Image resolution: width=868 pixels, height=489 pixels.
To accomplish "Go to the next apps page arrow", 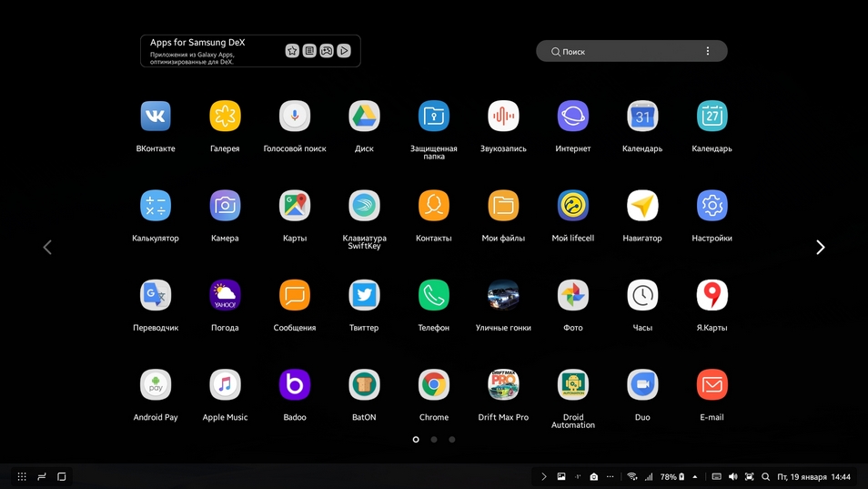I will (x=821, y=247).
